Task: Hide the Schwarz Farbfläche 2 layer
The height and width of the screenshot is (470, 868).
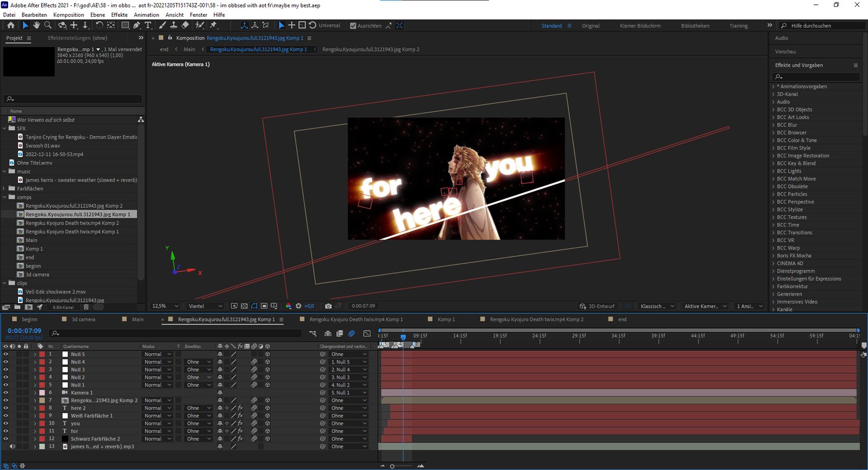Action: (x=6, y=439)
